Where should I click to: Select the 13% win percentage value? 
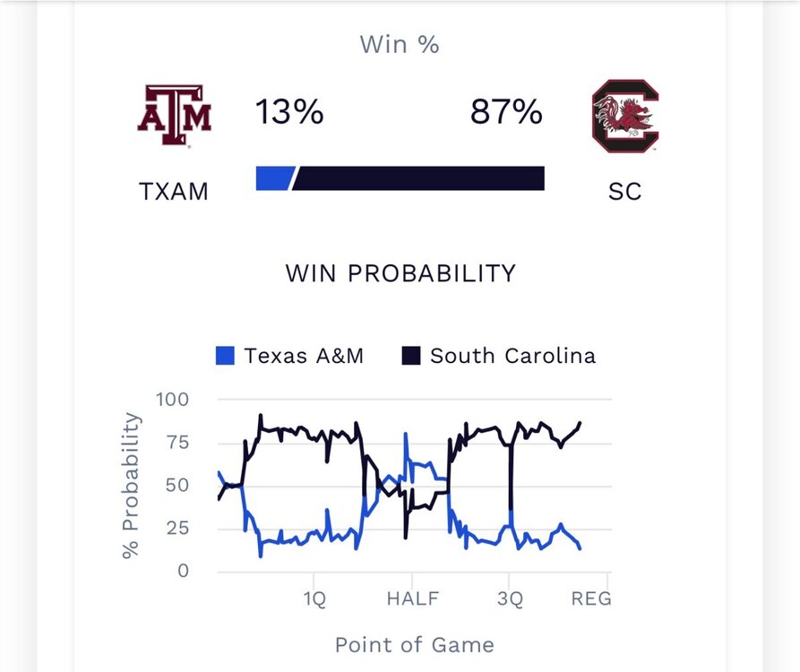point(289,113)
